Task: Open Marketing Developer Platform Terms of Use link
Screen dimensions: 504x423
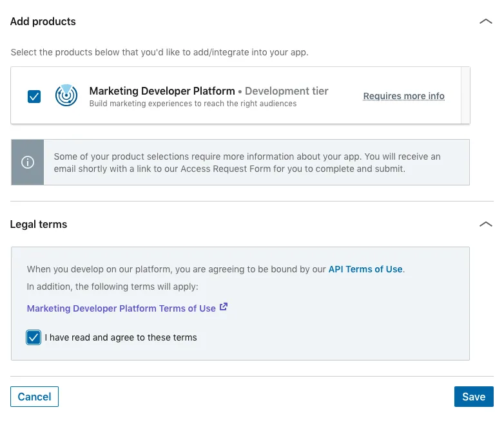Action: tap(121, 308)
